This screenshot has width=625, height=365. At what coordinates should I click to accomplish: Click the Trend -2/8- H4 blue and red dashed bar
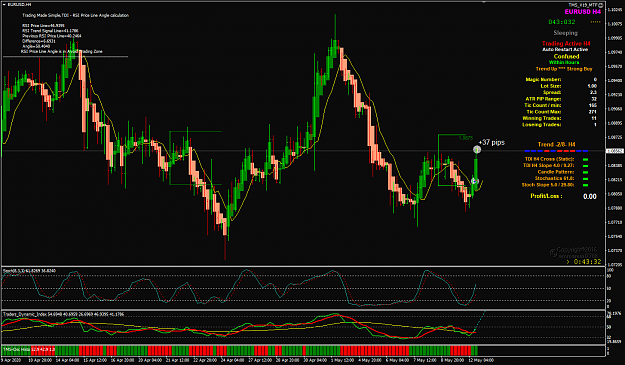click(556, 151)
